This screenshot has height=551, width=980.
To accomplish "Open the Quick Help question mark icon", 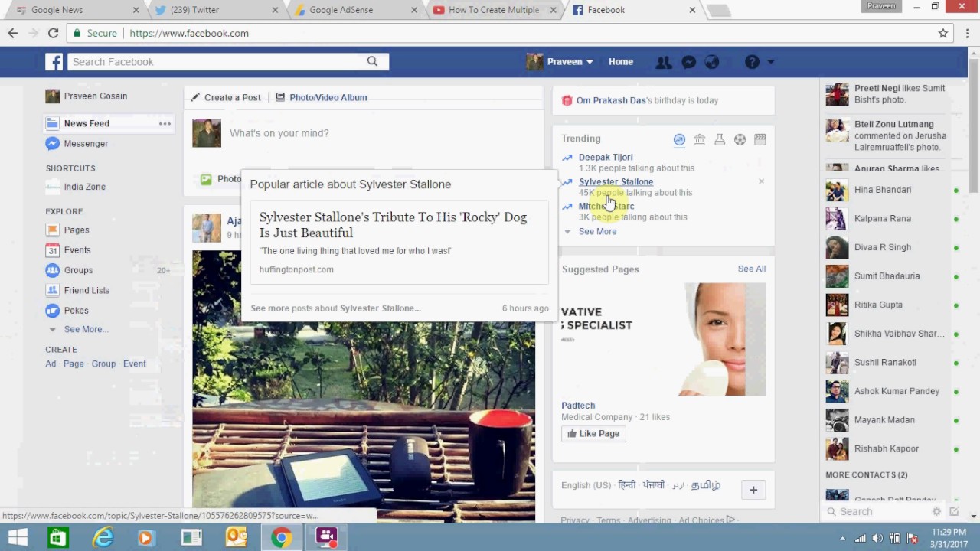I will 752,62.
